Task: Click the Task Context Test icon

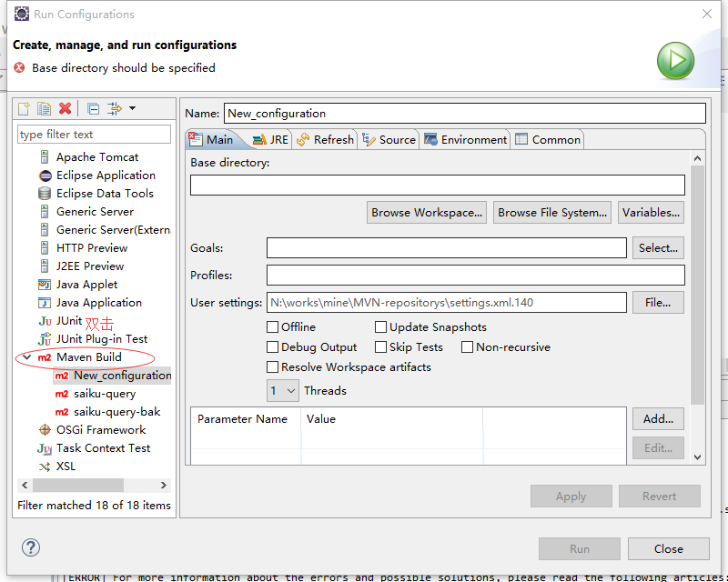Action: click(x=45, y=448)
